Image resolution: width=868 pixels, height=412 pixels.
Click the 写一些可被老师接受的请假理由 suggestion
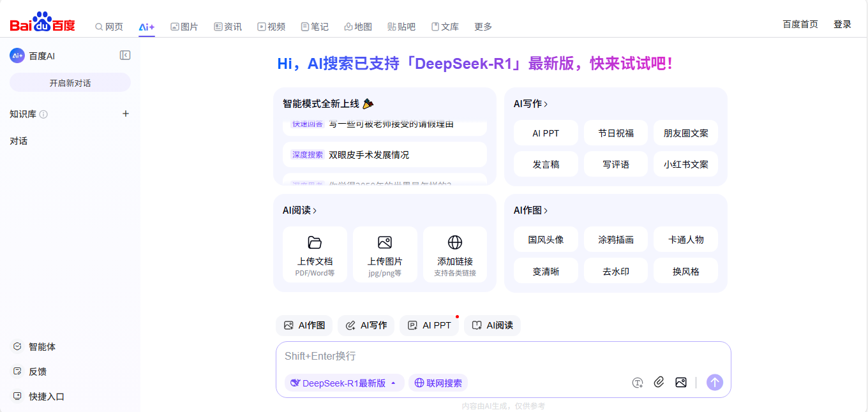(385, 128)
